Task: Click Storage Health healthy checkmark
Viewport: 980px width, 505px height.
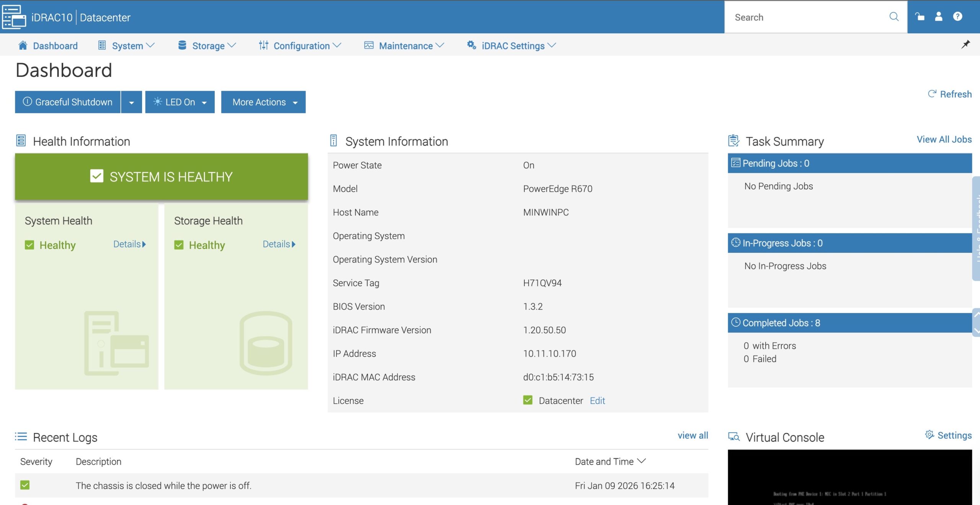Action: pos(179,245)
